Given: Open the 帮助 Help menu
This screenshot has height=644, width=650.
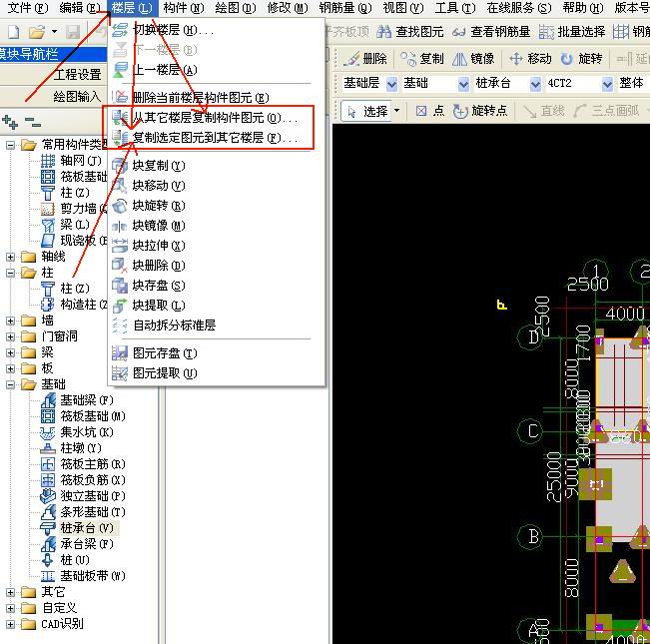Looking at the screenshot, I should pyautogui.click(x=583, y=7).
